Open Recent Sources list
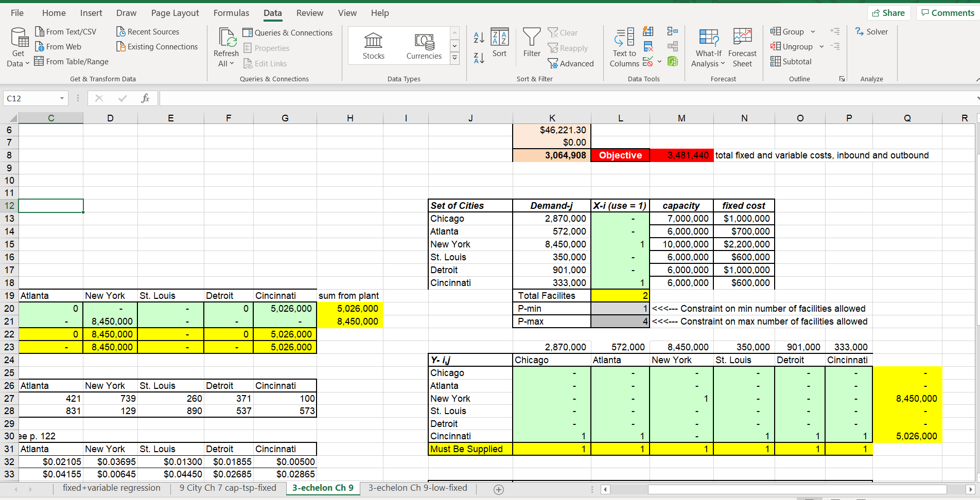The image size is (980, 500). [148, 32]
